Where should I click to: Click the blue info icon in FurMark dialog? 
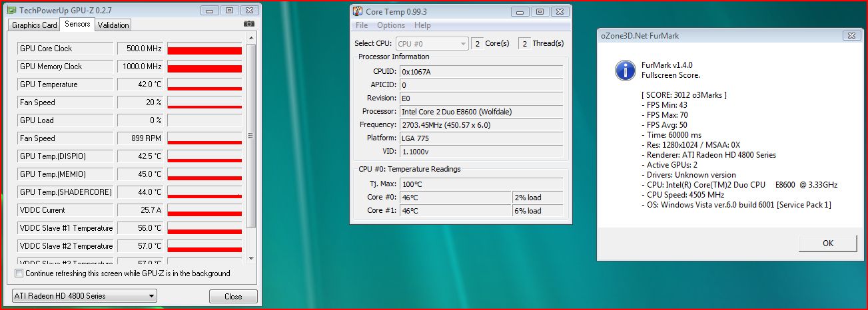(625, 70)
